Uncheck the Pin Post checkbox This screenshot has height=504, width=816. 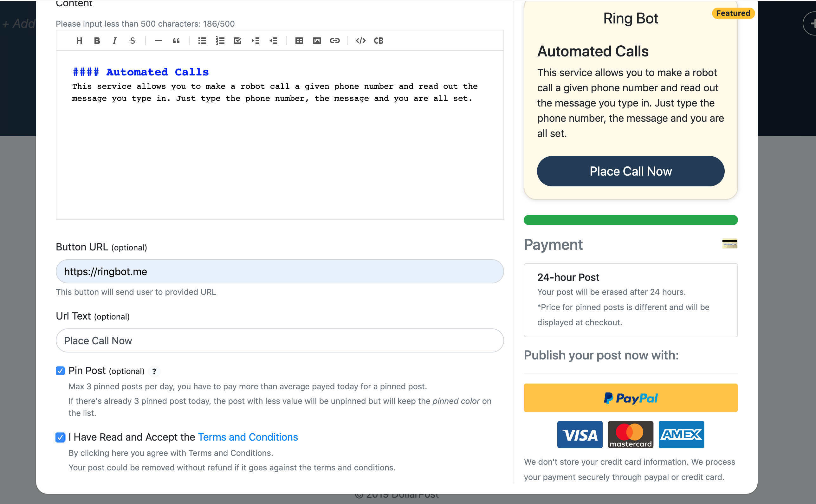[60, 371]
